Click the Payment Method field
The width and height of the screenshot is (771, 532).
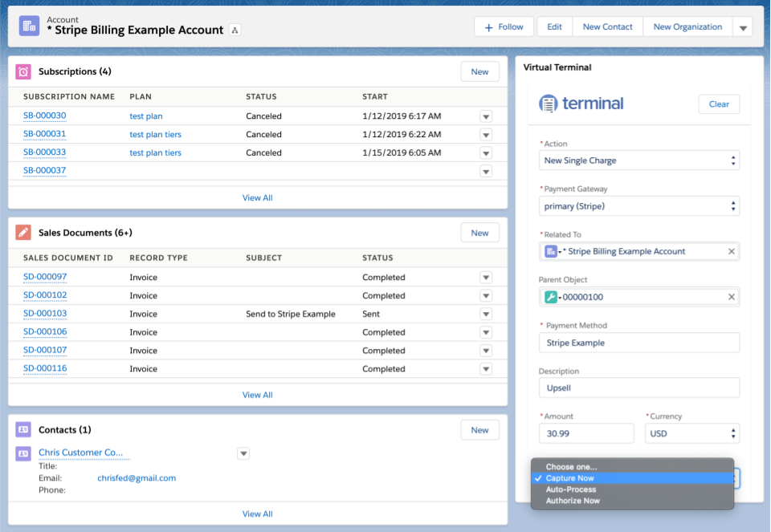coord(639,343)
